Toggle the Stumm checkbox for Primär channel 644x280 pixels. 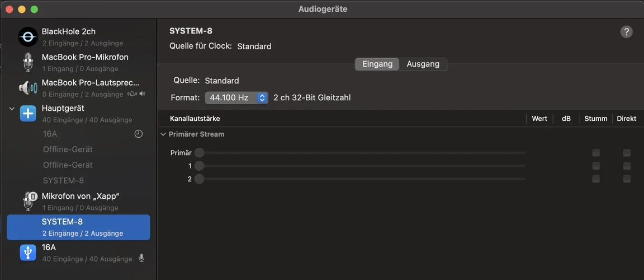point(596,153)
